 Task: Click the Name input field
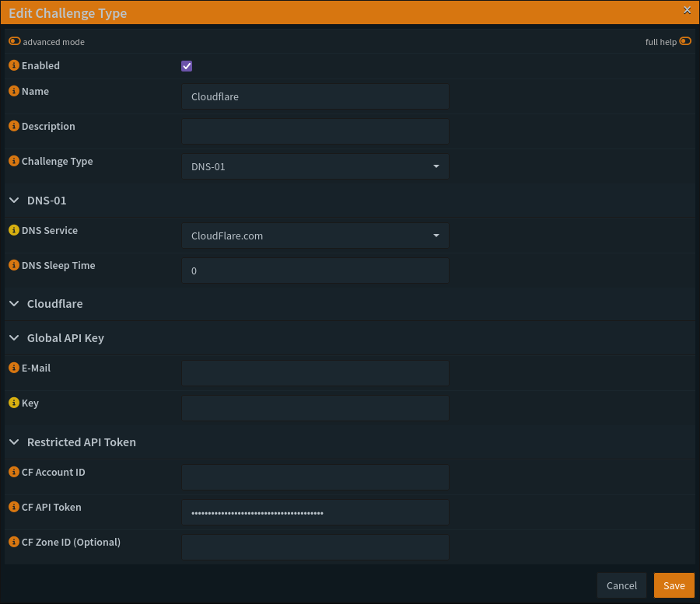pos(315,96)
